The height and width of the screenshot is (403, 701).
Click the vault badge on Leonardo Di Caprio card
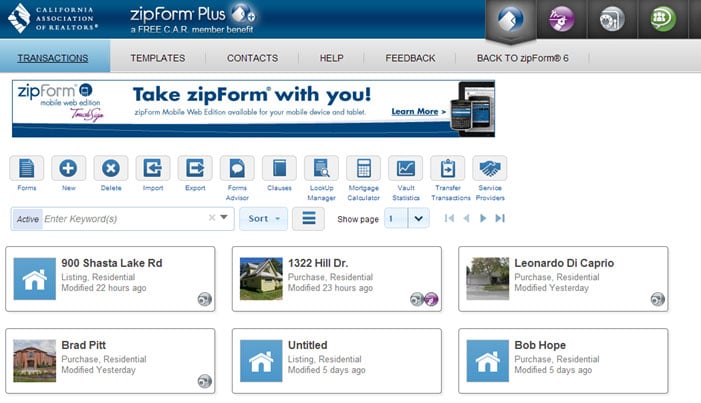pyautogui.click(x=658, y=299)
